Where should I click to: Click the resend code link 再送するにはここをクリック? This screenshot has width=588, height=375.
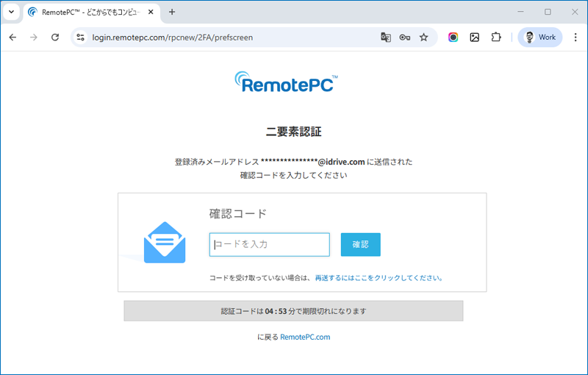point(379,278)
